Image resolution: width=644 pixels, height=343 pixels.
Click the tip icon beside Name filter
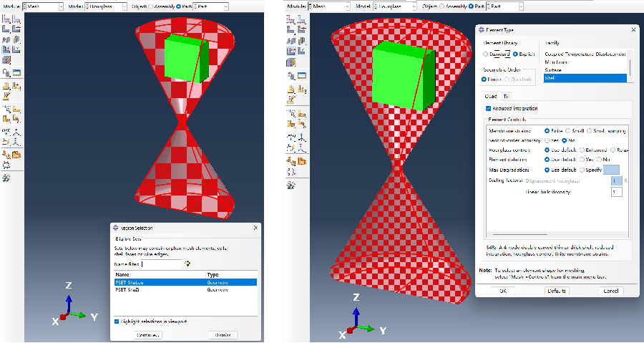coord(187,264)
